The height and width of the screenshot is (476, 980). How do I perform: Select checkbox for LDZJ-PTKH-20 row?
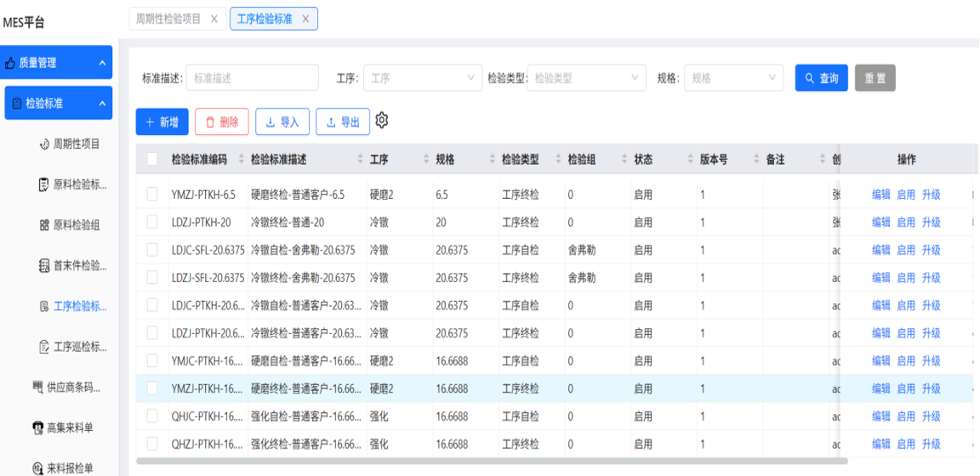pos(152,222)
